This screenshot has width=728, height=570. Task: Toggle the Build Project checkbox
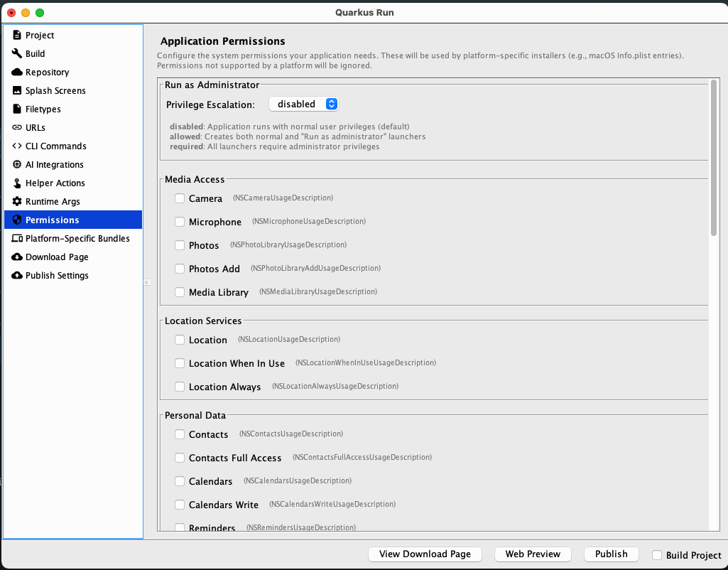[657, 555]
